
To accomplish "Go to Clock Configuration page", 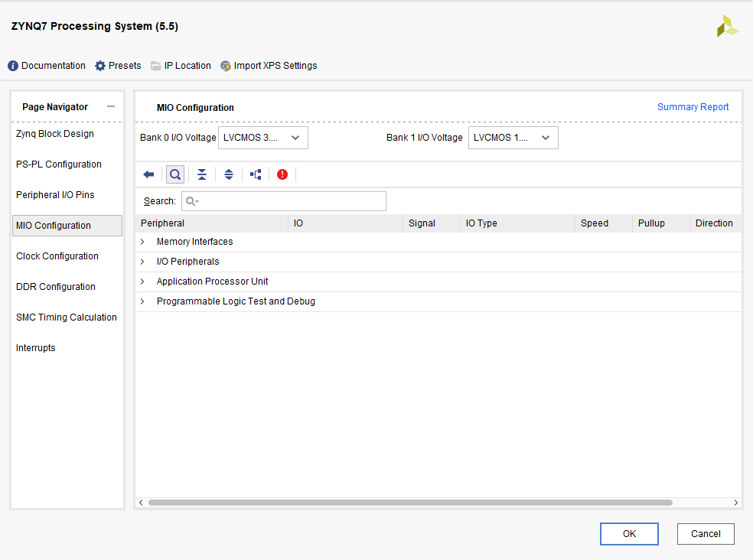I will click(x=57, y=256).
